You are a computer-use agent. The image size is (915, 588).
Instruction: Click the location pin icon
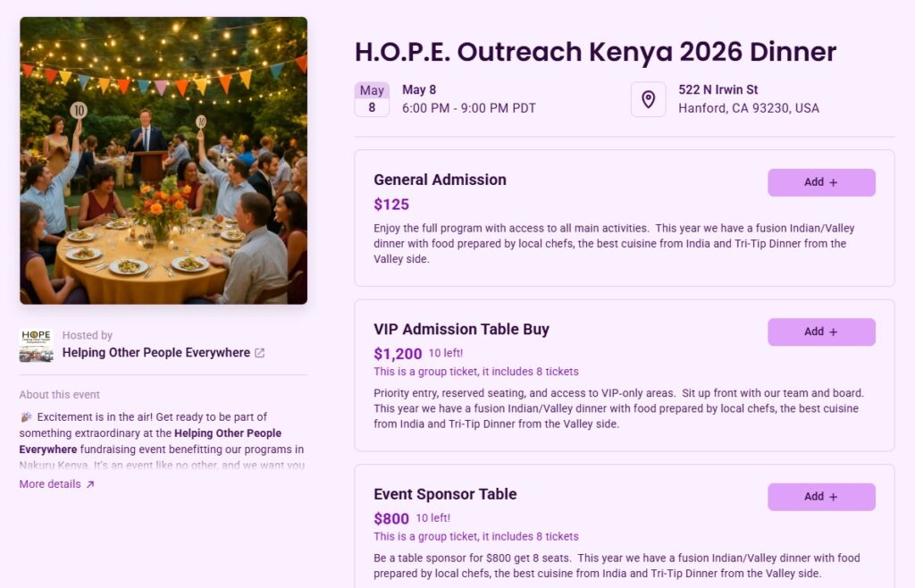point(648,99)
